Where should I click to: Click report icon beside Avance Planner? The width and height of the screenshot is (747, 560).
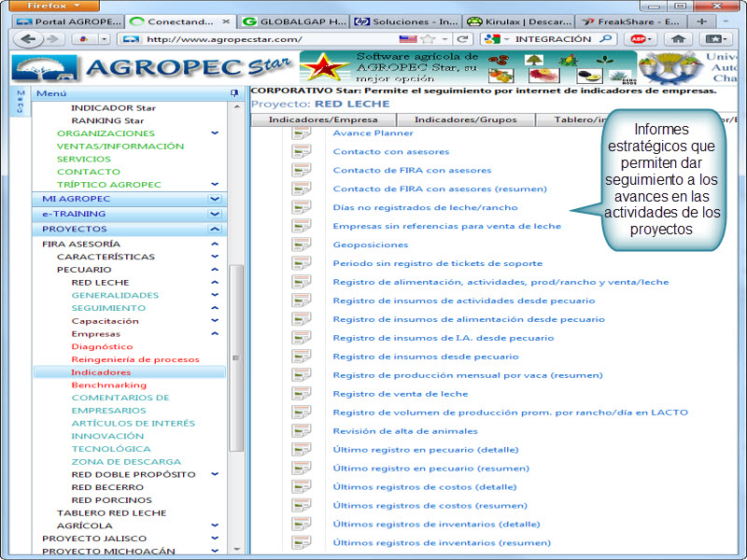[301, 133]
